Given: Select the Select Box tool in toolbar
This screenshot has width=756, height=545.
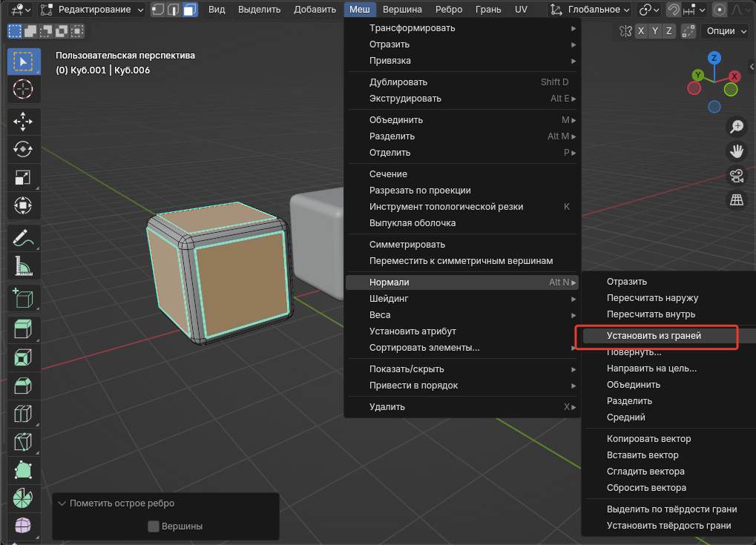Looking at the screenshot, I should click(x=23, y=62).
